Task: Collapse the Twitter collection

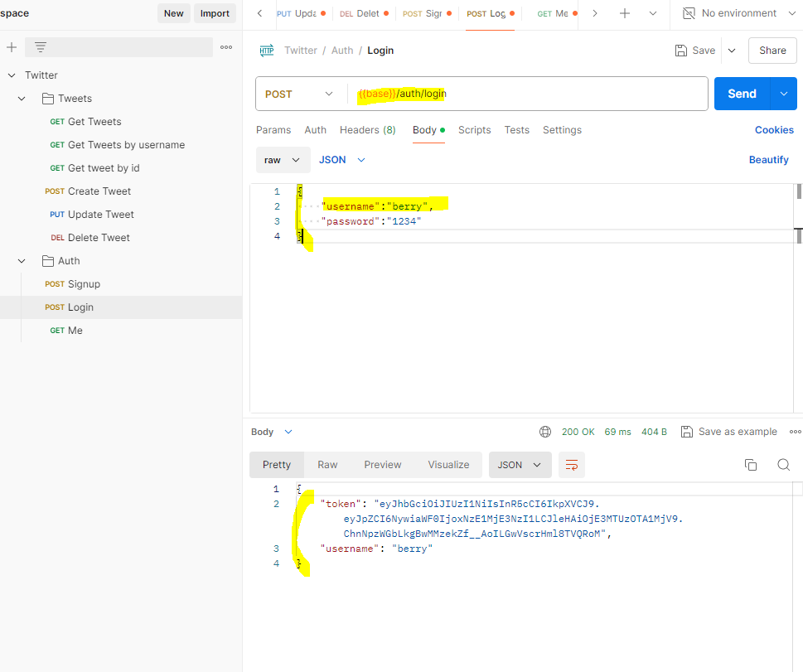Action: click(12, 75)
